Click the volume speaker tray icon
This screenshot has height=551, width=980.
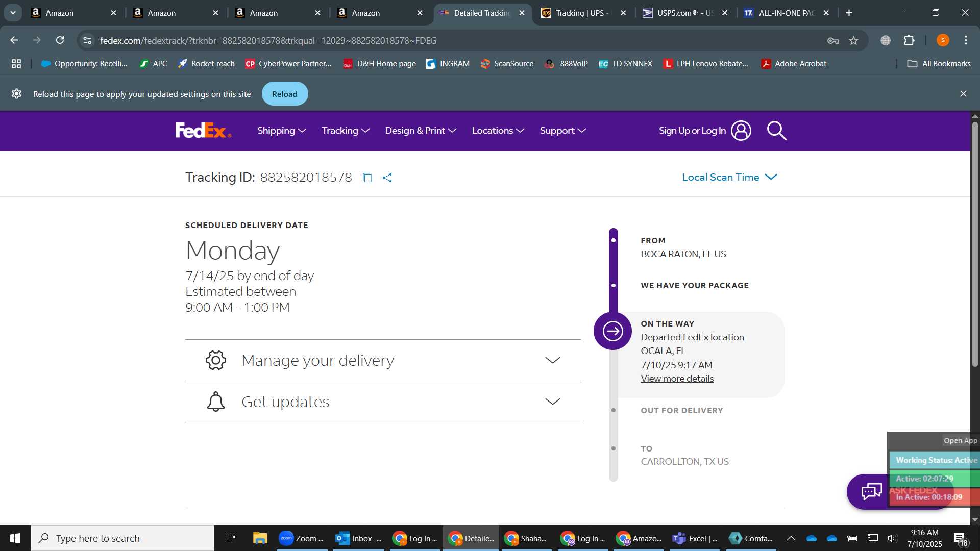892,538
